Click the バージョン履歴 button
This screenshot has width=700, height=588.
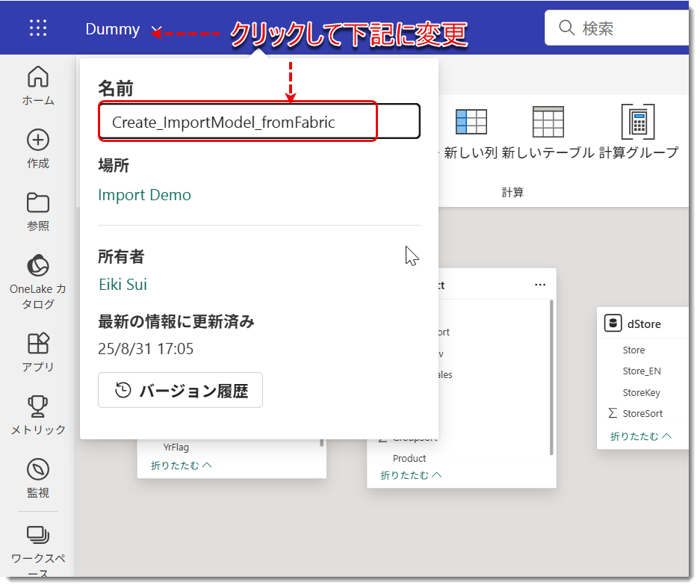[180, 390]
